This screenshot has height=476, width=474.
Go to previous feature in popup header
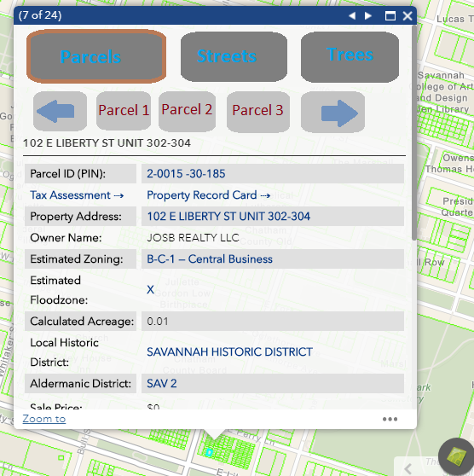tap(352, 16)
